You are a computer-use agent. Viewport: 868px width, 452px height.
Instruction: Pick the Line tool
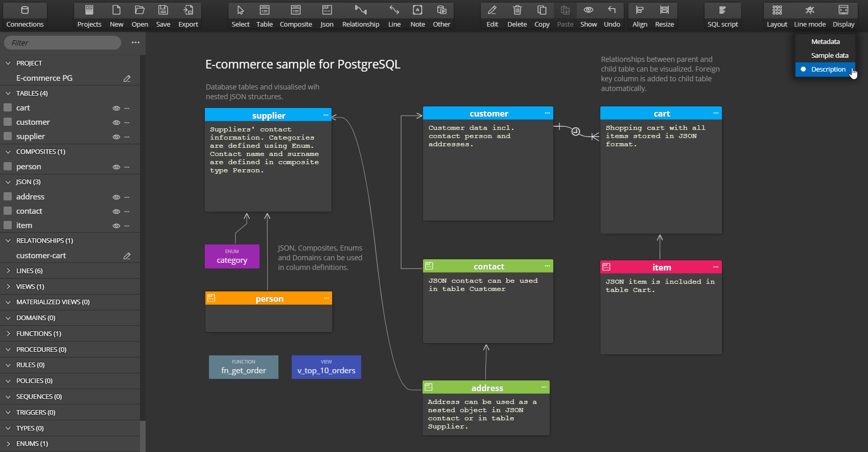394,16
